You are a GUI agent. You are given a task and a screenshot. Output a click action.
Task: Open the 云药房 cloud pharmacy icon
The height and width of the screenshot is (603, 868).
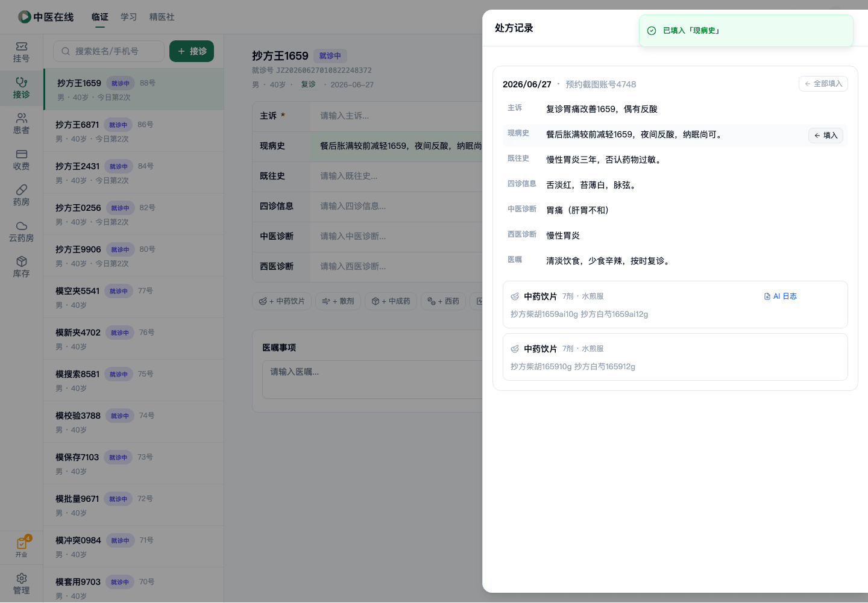tap(22, 232)
